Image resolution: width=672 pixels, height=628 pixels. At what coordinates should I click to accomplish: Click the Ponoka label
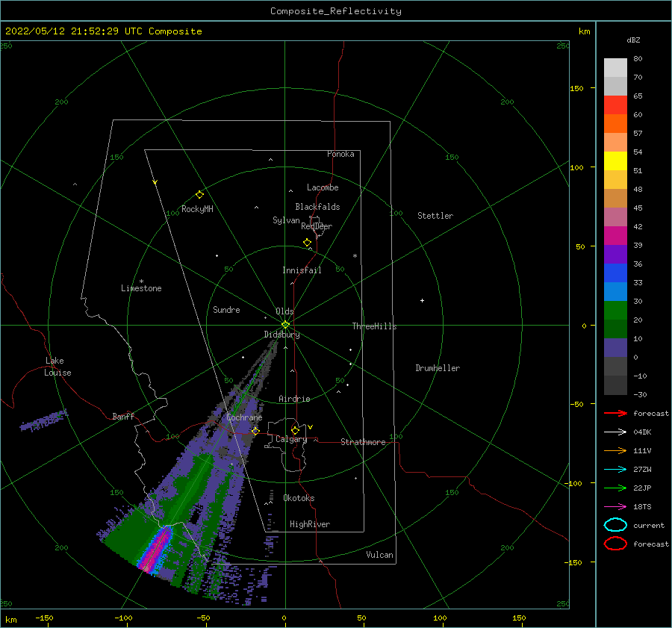[x=340, y=154]
